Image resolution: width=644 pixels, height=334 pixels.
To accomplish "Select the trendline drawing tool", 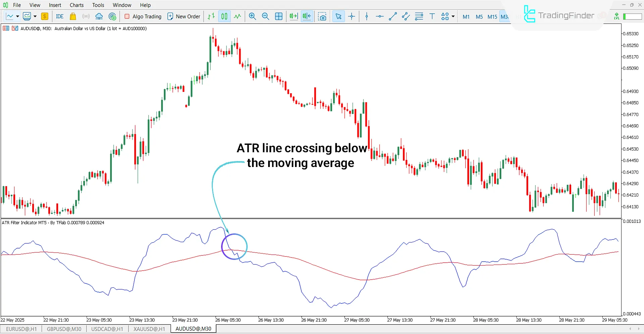I will (x=393, y=16).
